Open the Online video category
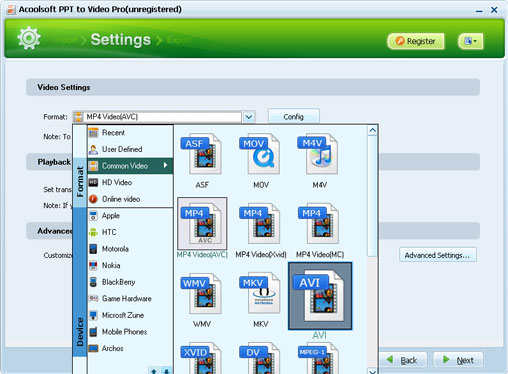The image size is (508, 374). (130, 199)
